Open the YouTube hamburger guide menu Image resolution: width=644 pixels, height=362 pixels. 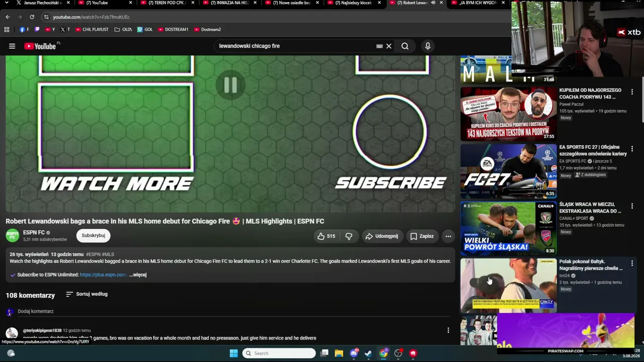click(x=12, y=46)
